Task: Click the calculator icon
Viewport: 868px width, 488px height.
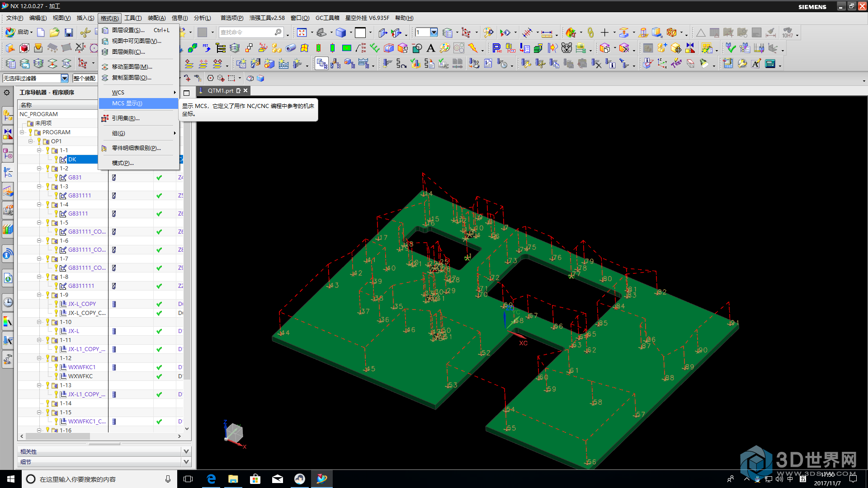Action: pos(770,64)
